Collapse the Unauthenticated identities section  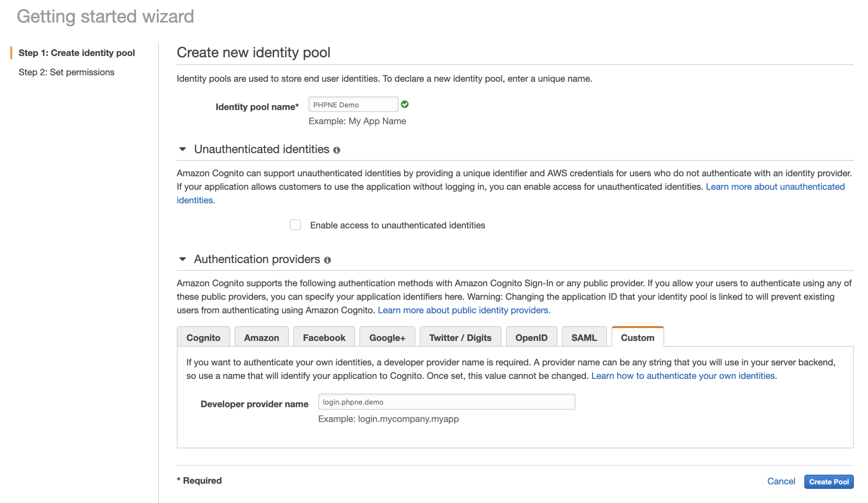[182, 149]
